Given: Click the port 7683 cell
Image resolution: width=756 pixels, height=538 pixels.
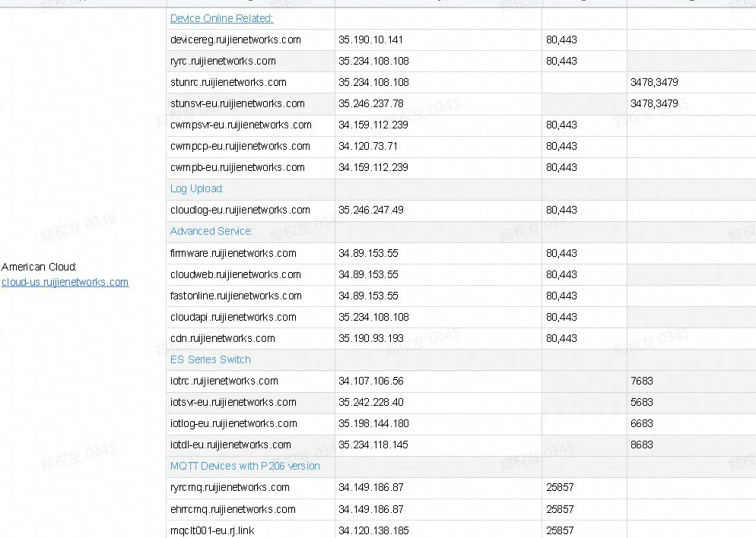Looking at the screenshot, I should coord(641,381).
